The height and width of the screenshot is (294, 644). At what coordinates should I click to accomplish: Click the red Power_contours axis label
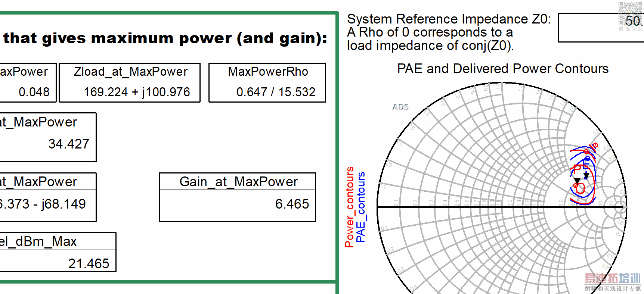349,207
